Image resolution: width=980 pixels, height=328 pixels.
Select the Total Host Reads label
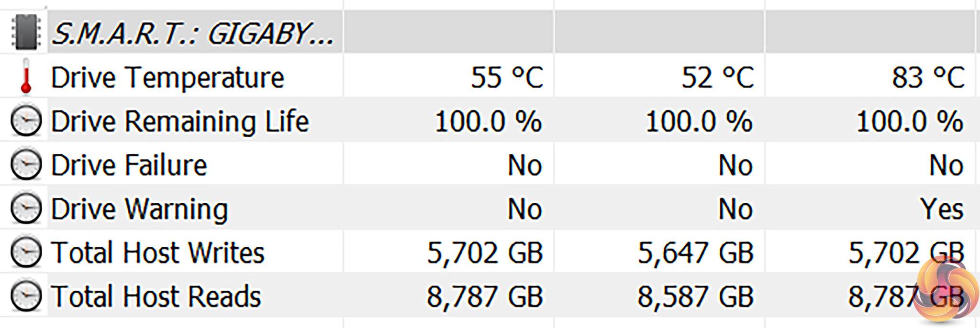point(156,296)
